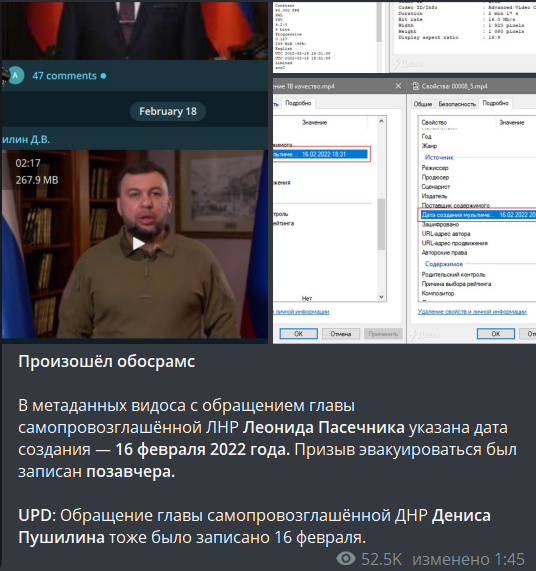
Task: Select Подробно tab in 00008_5.mp4 properties
Action: (495, 103)
